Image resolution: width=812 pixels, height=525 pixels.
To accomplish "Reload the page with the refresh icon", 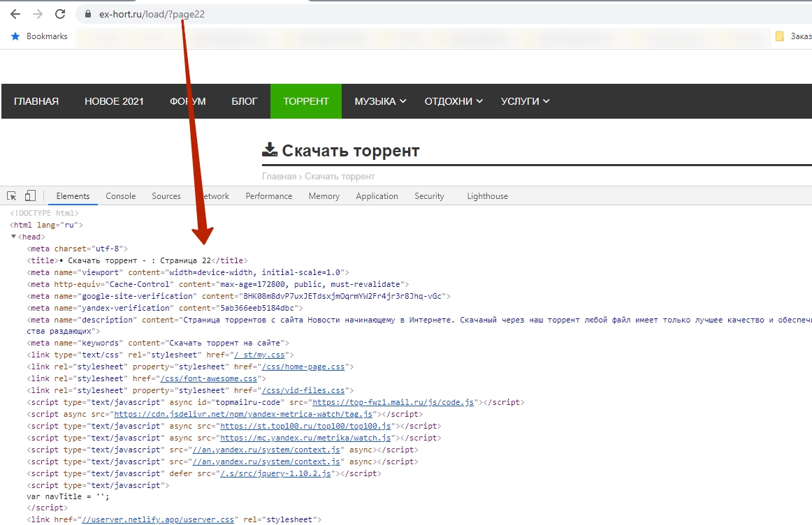I will pos(60,14).
